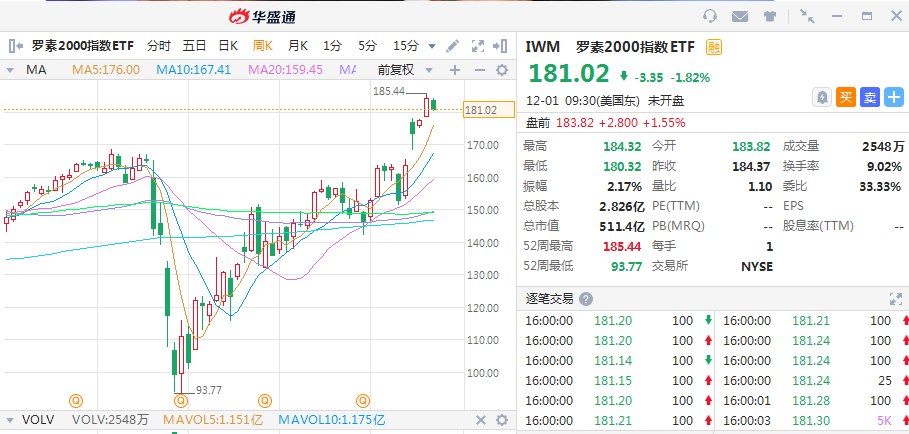Toggle the margin financing 融 badge
The height and width of the screenshot is (434, 909).
[x=714, y=47]
